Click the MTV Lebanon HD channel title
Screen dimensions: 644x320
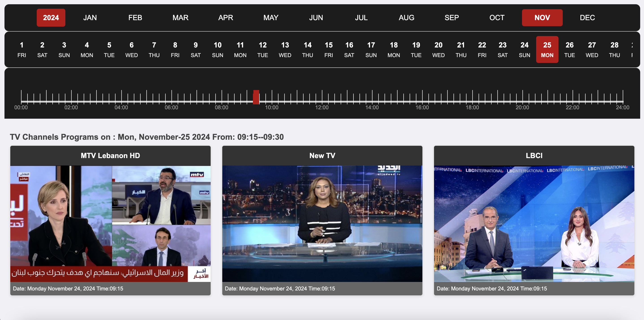[x=110, y=155]
